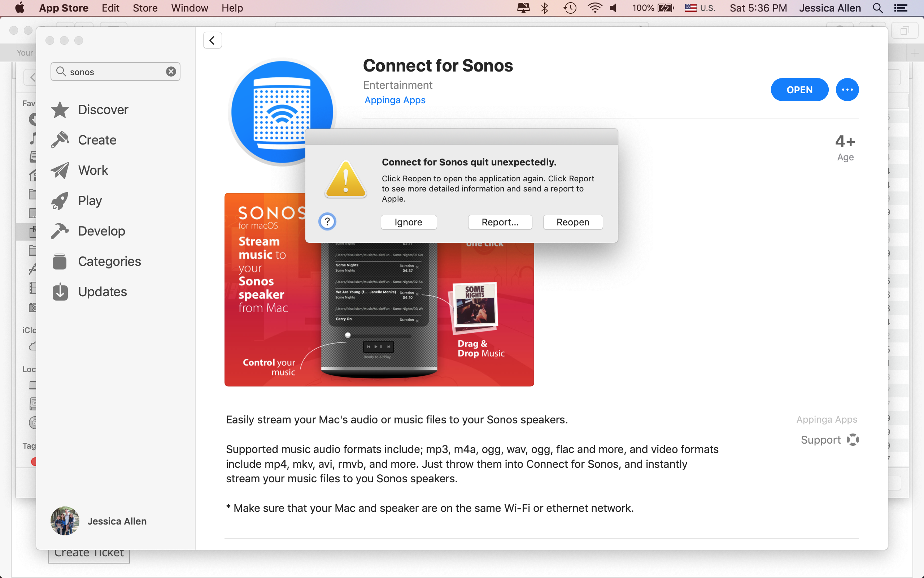Click the battery status indicator
Screen dimensions: 924x578
[653, 8]
